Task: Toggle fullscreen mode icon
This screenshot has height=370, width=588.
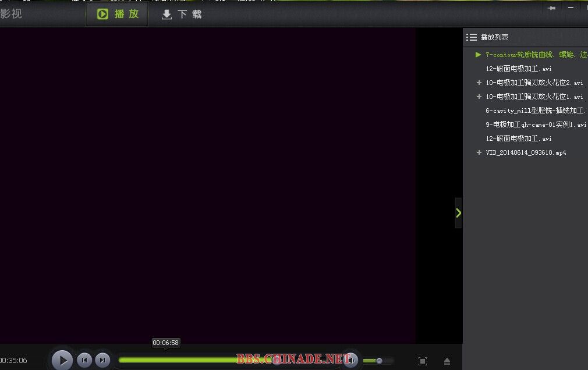Action: click(x=423, y=361)
